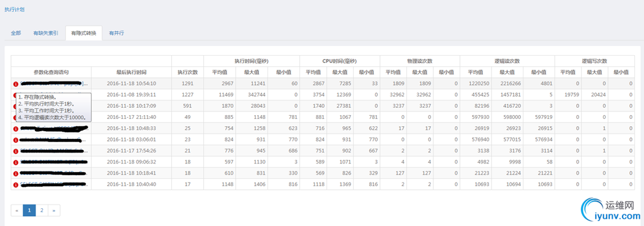Select the 有隐式转换 tab
Viewport: 644px width, 226px height.
point(83,33)
